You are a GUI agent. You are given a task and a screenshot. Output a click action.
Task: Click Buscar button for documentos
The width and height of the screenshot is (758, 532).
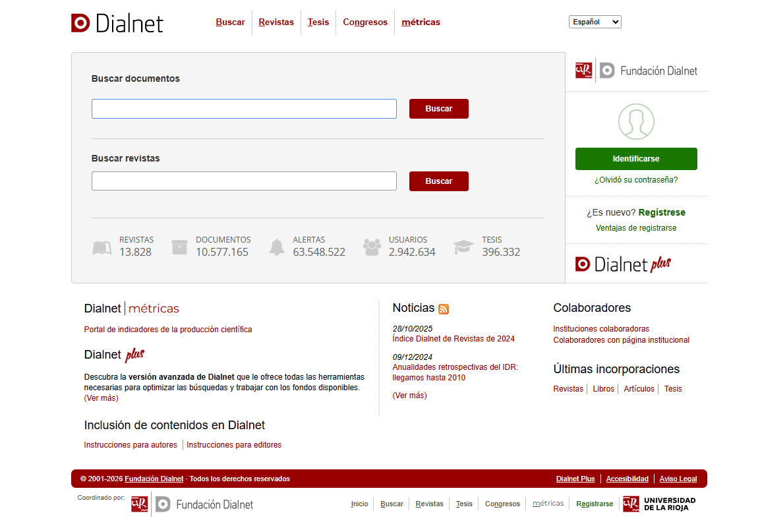[x=438, y=109]
